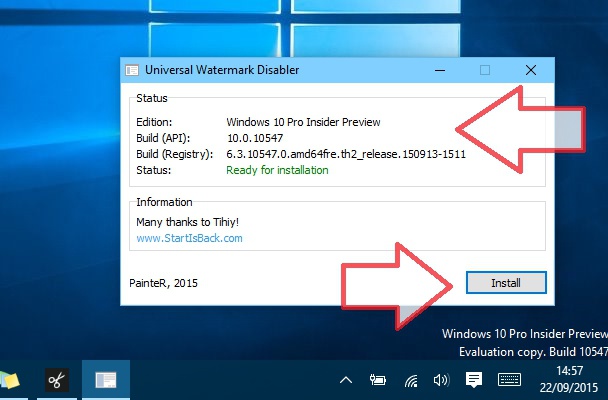Click the Universal Watermark Disabler title text

point(222,70)
